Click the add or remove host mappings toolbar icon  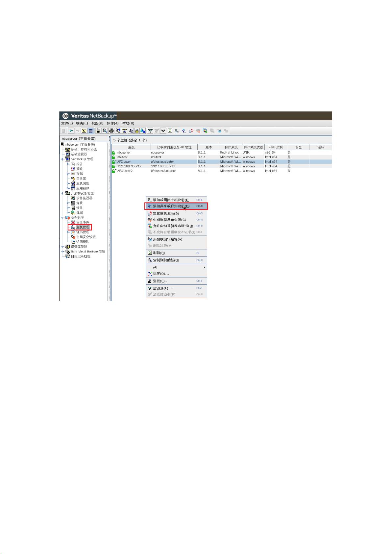[x=177, y=131]
